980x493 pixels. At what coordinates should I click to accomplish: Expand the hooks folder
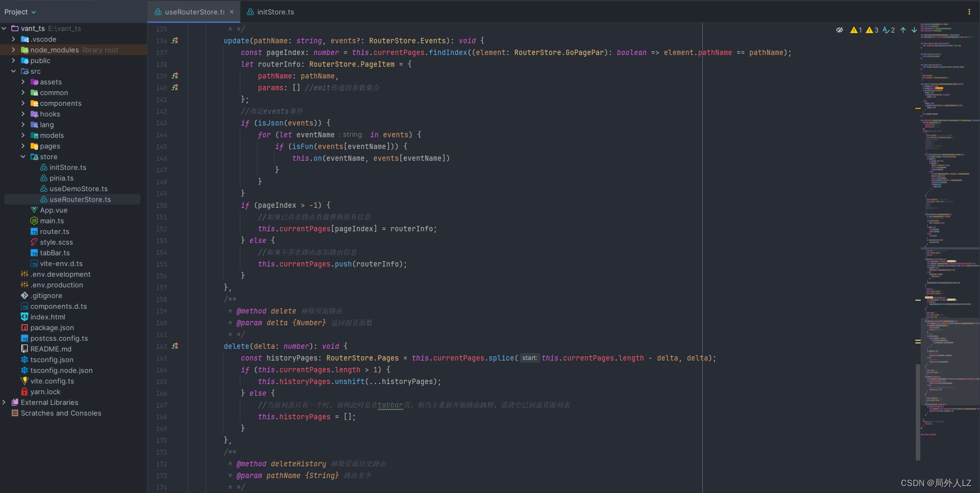[x=23, y=114]
